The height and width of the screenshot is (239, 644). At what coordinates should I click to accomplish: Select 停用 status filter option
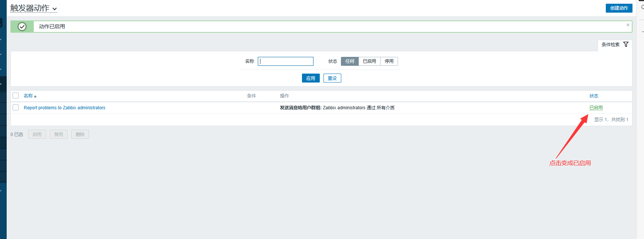pyautogui.click(x=389, y=61)
